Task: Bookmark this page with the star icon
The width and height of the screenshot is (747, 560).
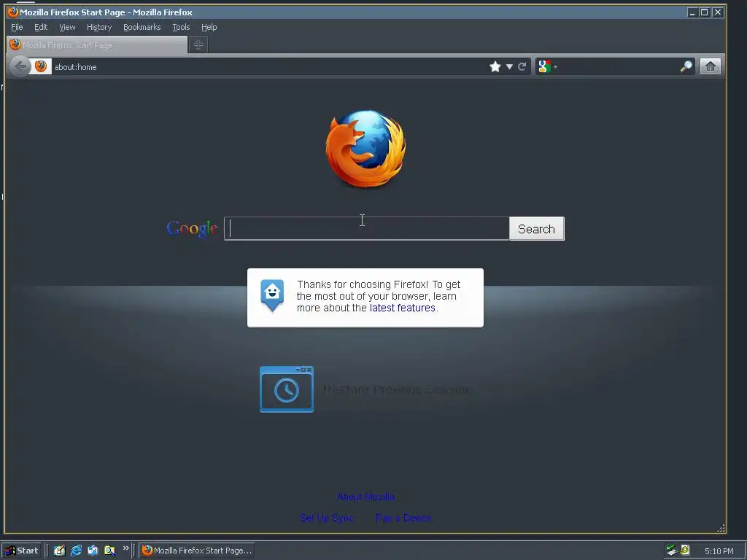Action: tap(495, 66)
